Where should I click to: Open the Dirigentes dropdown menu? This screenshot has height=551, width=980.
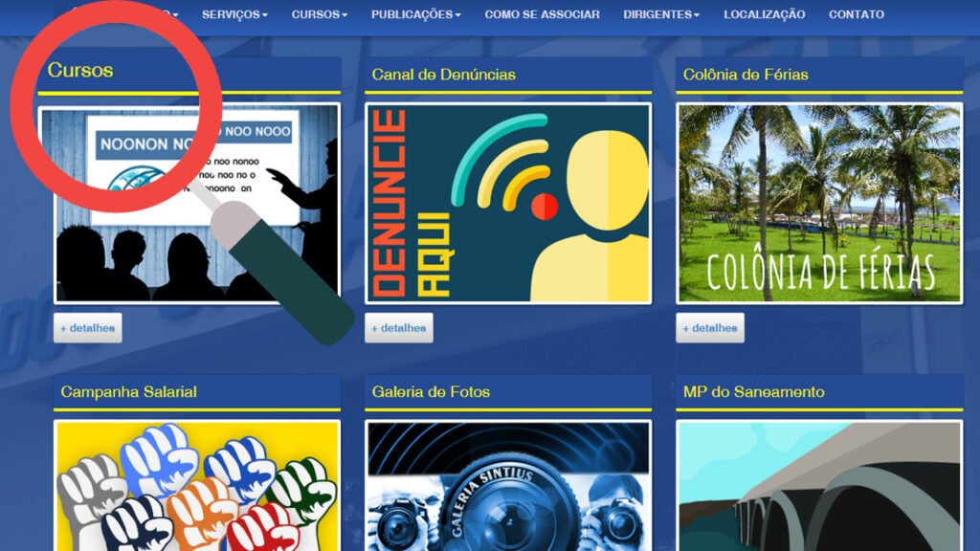tap(661, 14)
